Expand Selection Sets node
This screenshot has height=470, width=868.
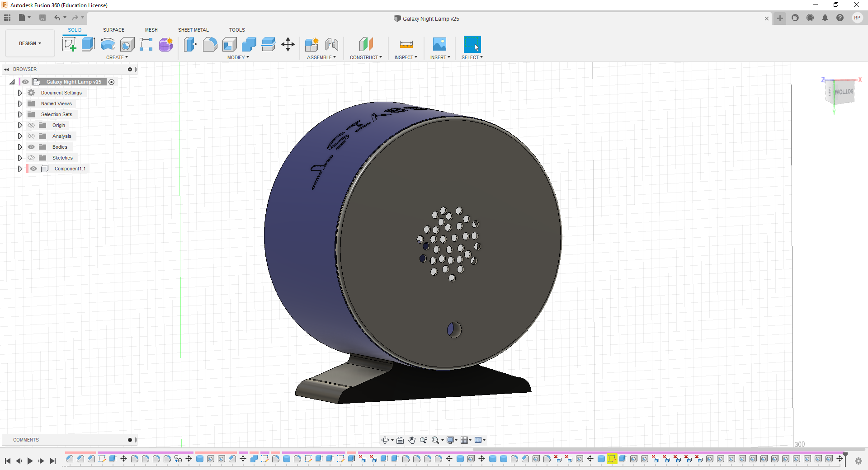coord(20,114)
